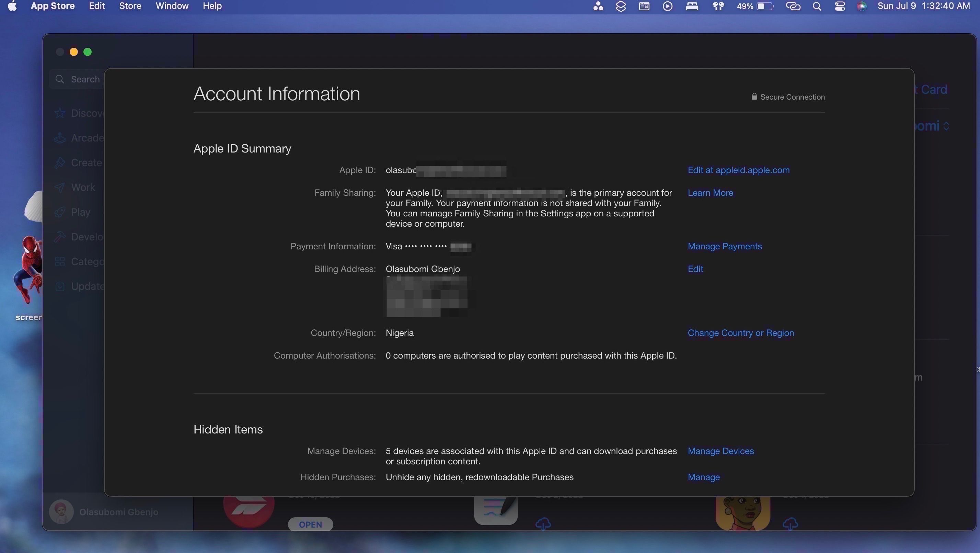980x553 pixels.
Task: Select Play rocket icon in the sidebar
Action: click(60, 212)
